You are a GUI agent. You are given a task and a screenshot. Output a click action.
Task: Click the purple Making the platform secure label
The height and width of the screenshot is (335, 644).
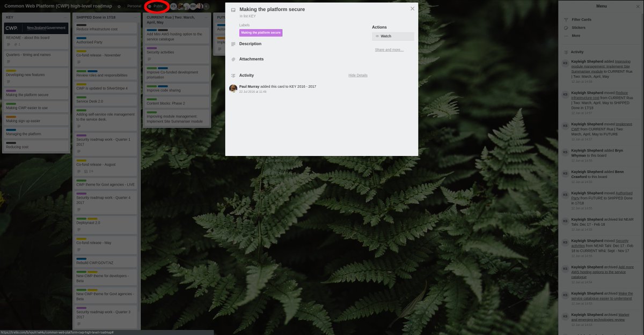(x=261, y=33)
